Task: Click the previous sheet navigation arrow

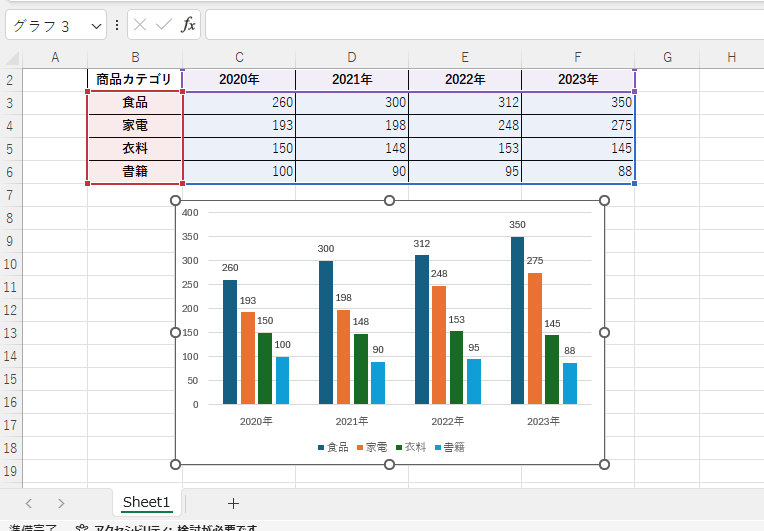Action: click(29, 503)
